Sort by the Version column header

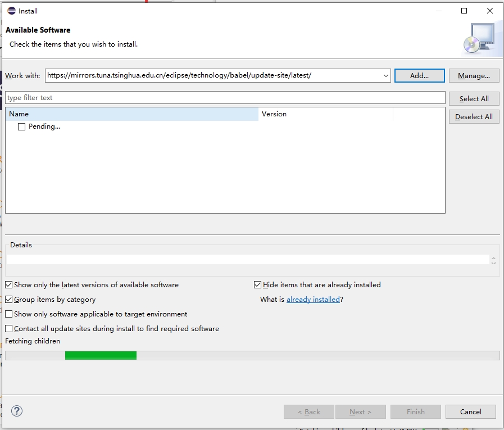[326, 114]
